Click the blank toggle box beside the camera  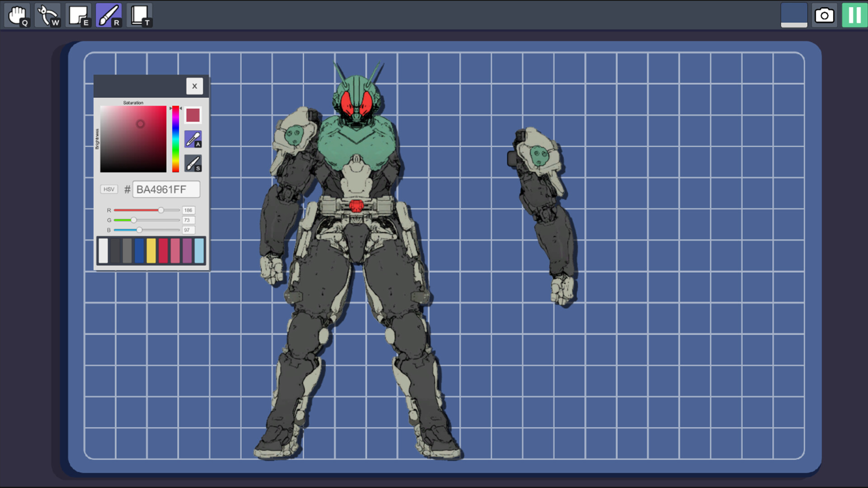(x=794, y=14)
